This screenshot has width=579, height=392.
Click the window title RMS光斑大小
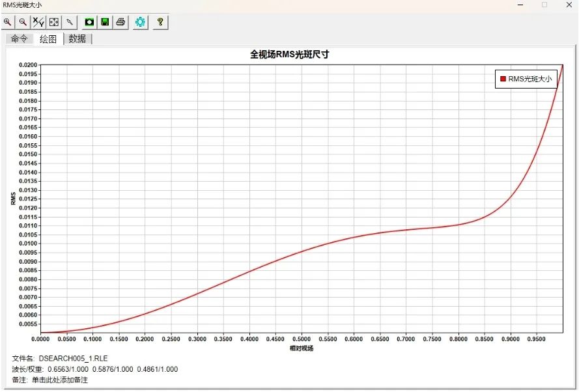[22, 5]
